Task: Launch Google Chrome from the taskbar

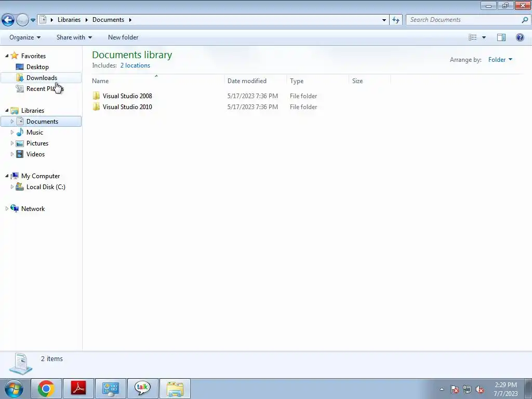Action: coord(46,389)
